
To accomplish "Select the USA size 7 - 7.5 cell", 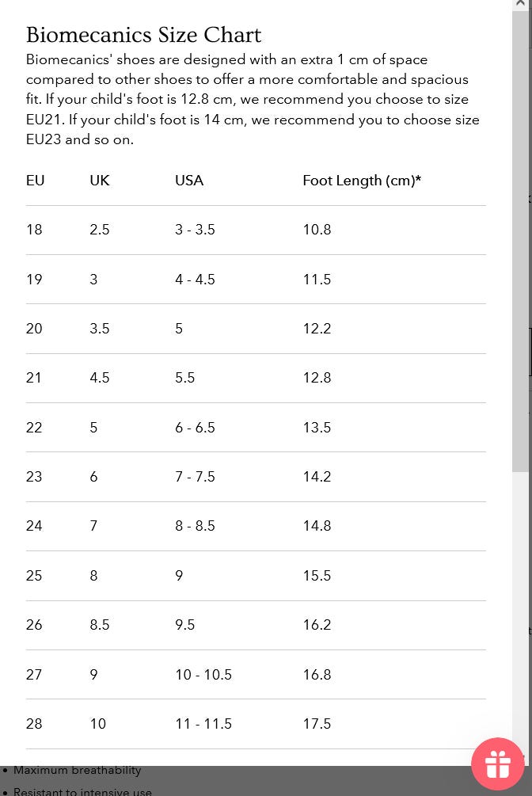I will pos(195,477).
